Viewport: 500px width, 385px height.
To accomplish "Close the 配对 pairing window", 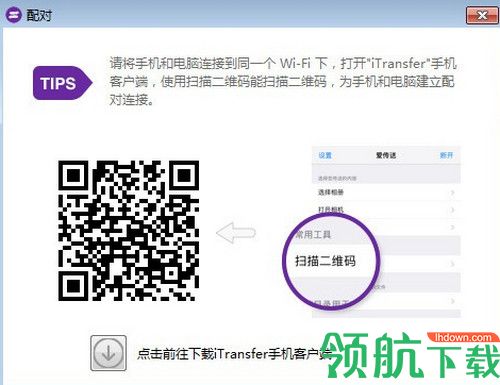I will click(x=482, y=15).
